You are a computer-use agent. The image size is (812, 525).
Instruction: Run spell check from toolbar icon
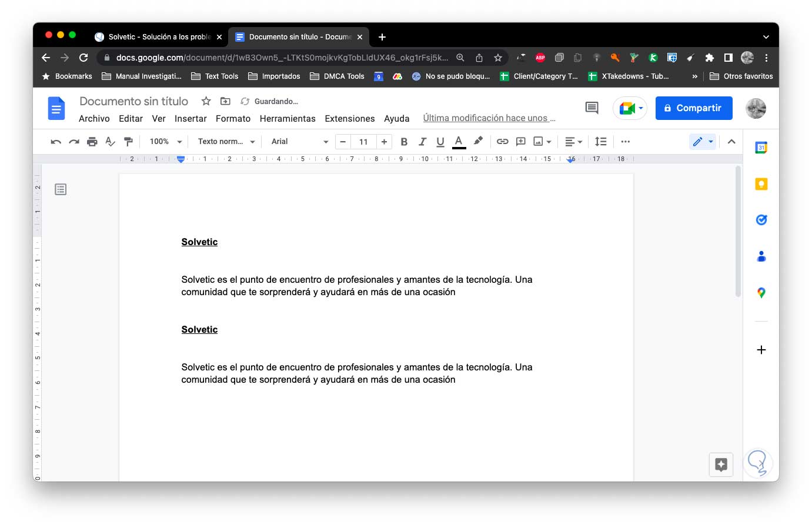point(110,142)
